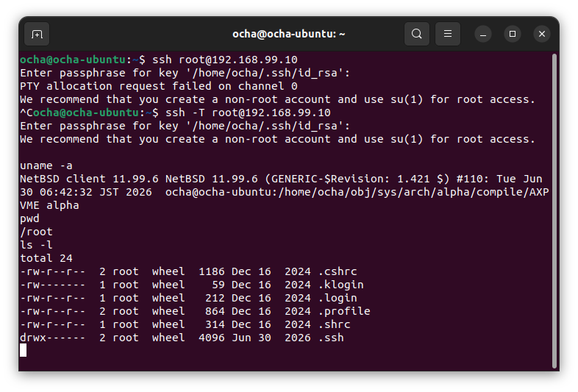This screenshot has width=578, height=392.
Task: Click the 'uname -a' command line
Action: pos(46,165)
